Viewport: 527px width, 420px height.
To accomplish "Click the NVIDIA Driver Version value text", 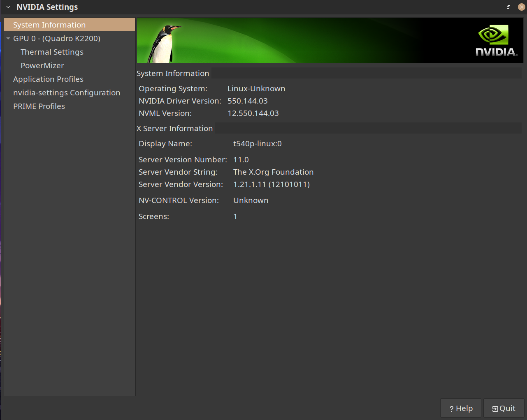I will coord(248,101).
